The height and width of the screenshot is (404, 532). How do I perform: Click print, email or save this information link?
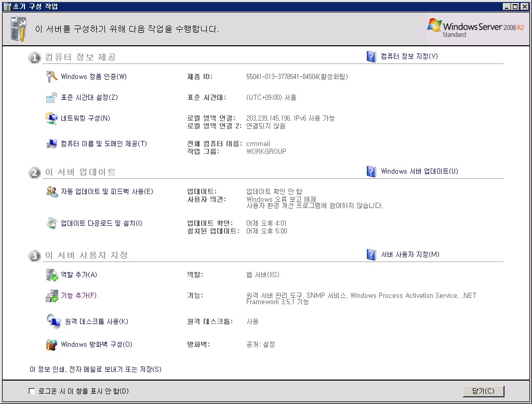coord(96,369)
